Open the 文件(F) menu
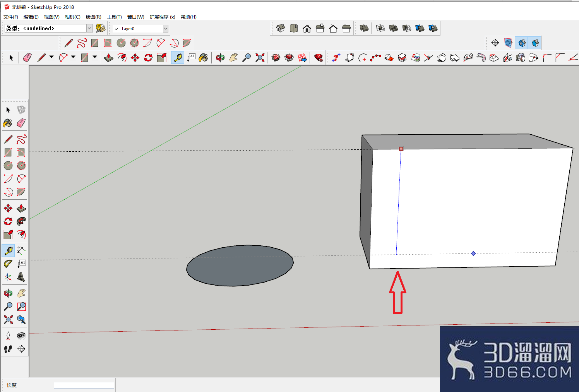Image resolution: width=579 pixels, height=392 pixels. 11,17
